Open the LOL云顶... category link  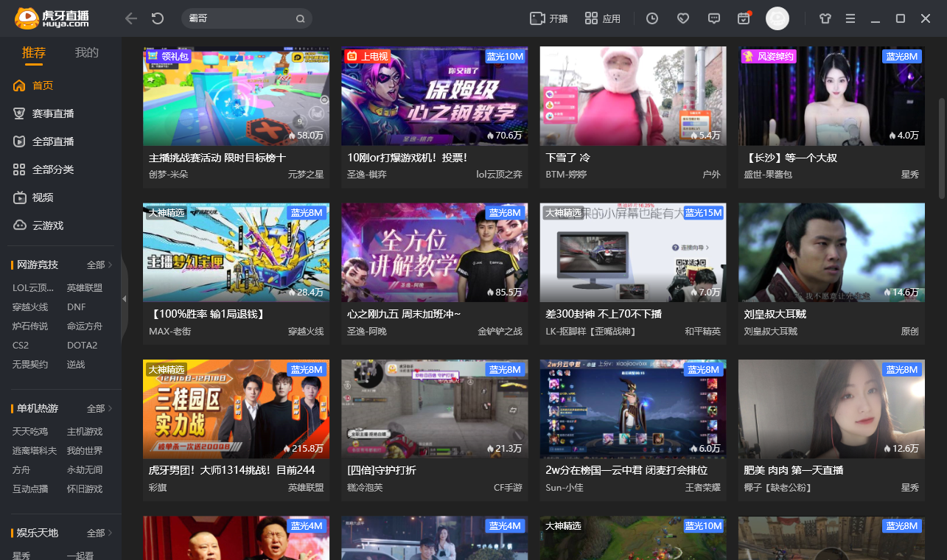pos(33,288)
